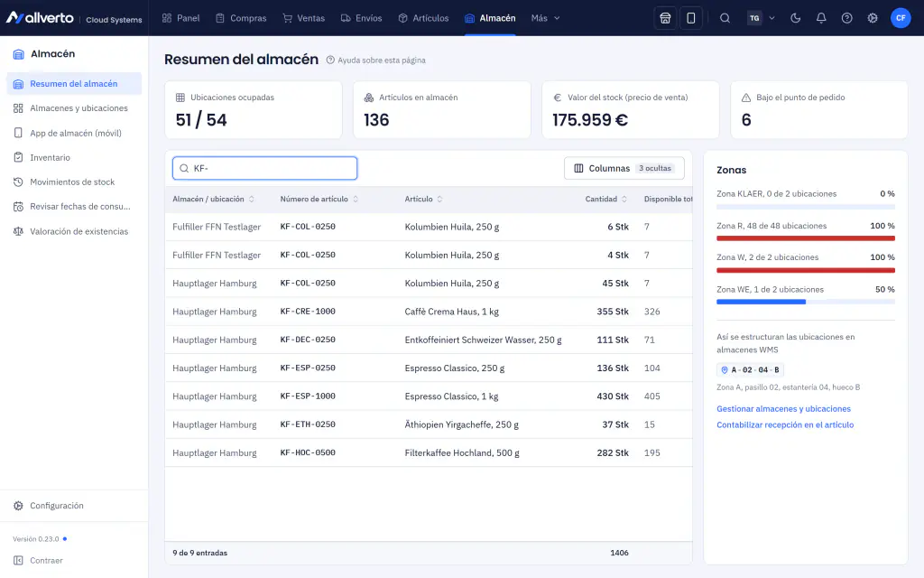Open the mobile device icon in header
The height and width of the screenshot is (578, 924).
click(x=690, y=18)
